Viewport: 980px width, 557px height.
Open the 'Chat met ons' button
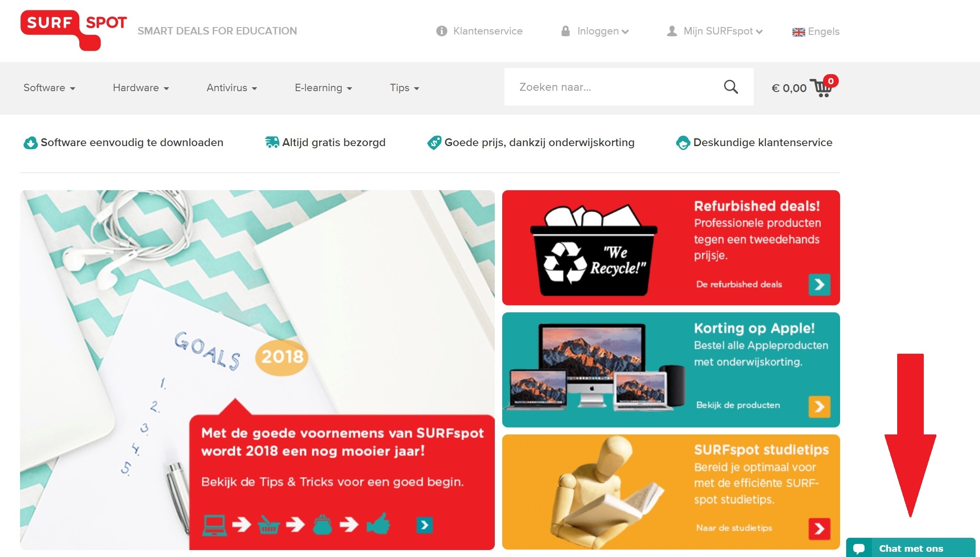(911, 548)
